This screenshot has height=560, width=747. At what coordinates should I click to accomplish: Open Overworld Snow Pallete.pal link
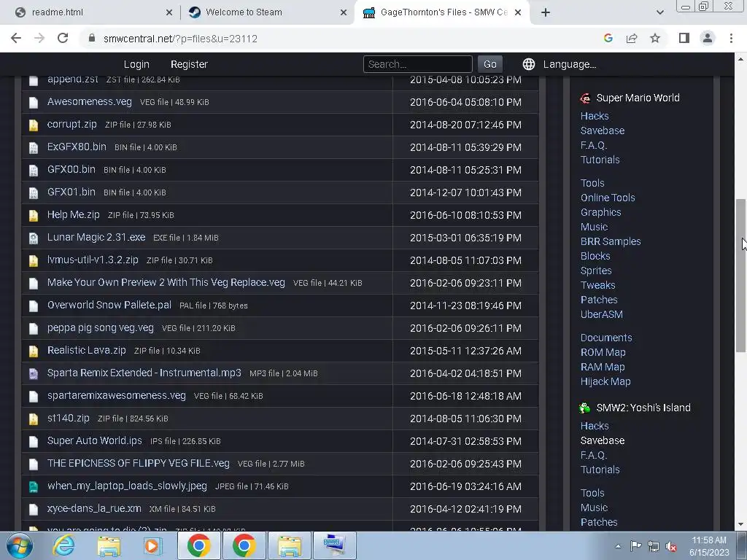(x=109, y=305)
